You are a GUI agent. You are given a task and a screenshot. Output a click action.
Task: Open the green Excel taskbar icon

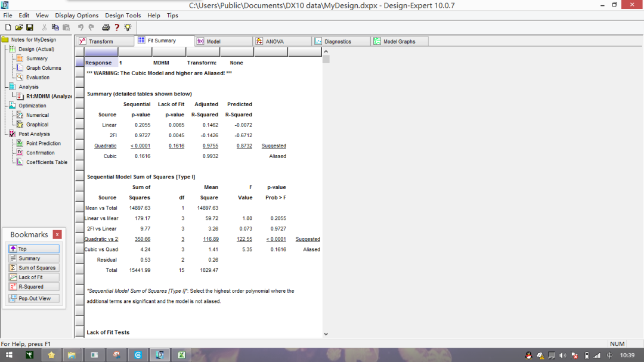[181, 355]
